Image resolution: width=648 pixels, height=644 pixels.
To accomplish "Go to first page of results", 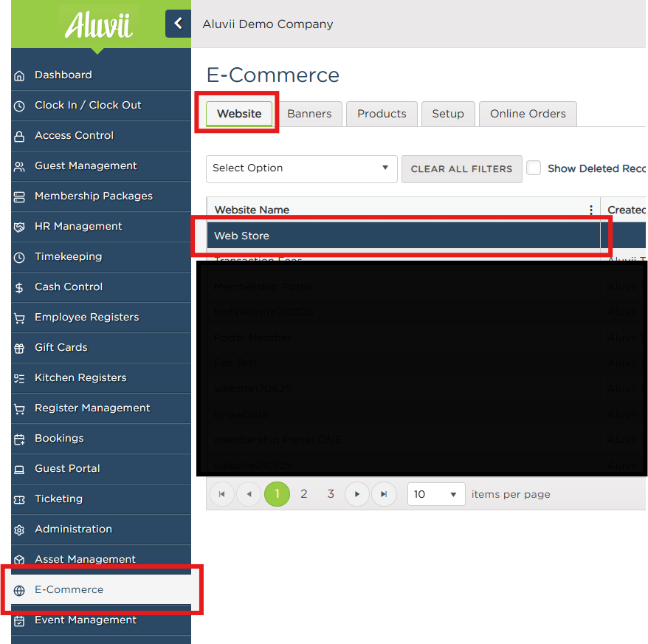I will coord(222,494).
